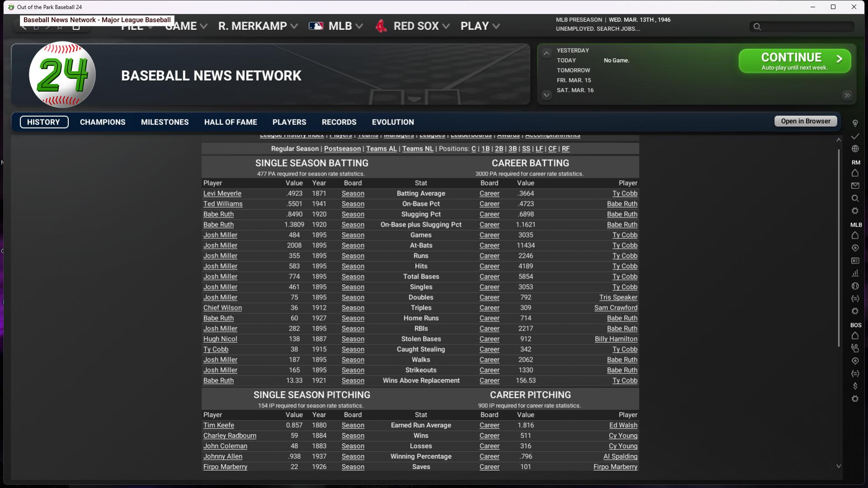Click the Open in Browser button

pos(805,121)
